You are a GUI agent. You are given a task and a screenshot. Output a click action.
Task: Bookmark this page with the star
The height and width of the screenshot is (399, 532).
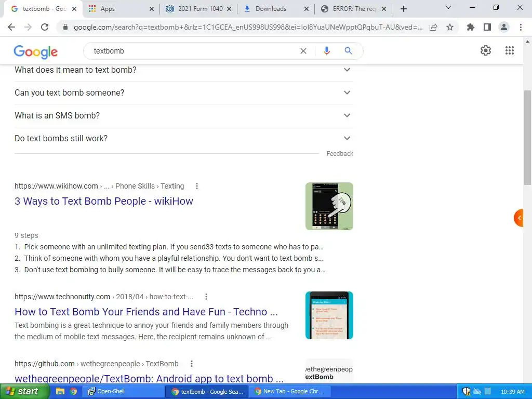click(x=450, y=27)
